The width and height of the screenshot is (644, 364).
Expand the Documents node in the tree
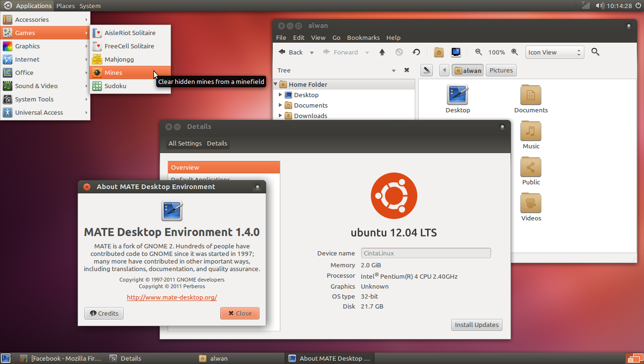[280, 105]
